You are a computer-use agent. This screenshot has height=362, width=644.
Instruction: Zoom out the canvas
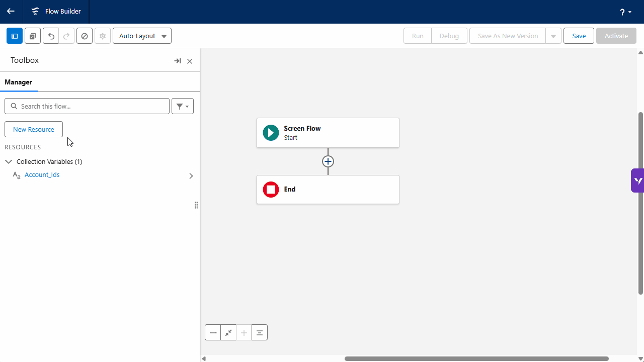[213, 332]
